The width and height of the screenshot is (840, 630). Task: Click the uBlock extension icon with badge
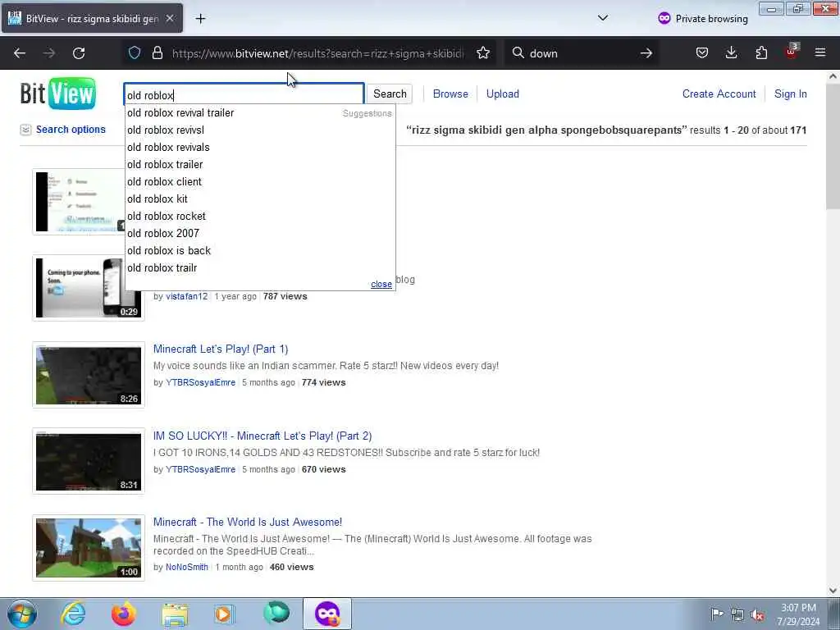pos(792,52)
